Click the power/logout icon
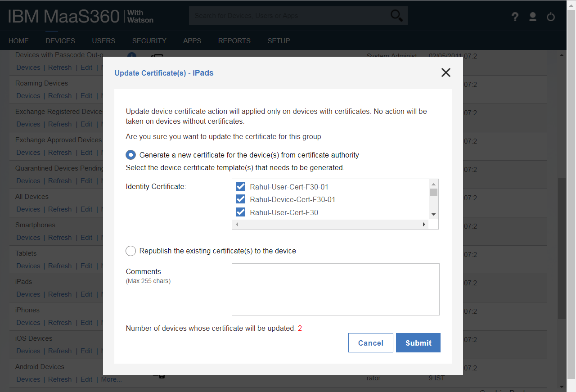The height and width of the screenshot is (392, 576). [x=550, y=16]
